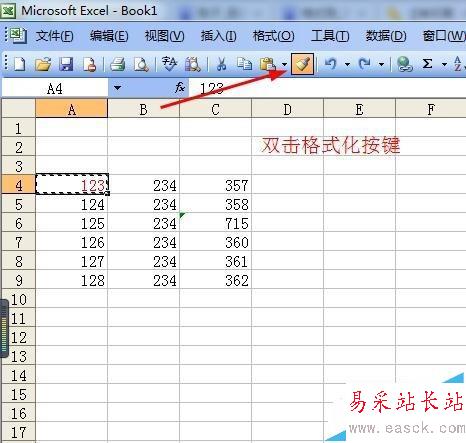Click the fx insert function button

180,88
